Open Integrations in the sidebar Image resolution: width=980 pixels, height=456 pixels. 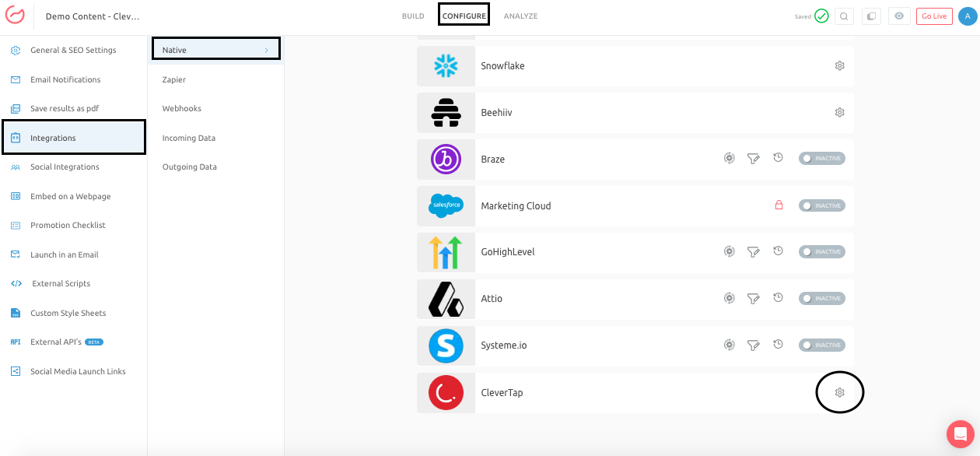74,138
